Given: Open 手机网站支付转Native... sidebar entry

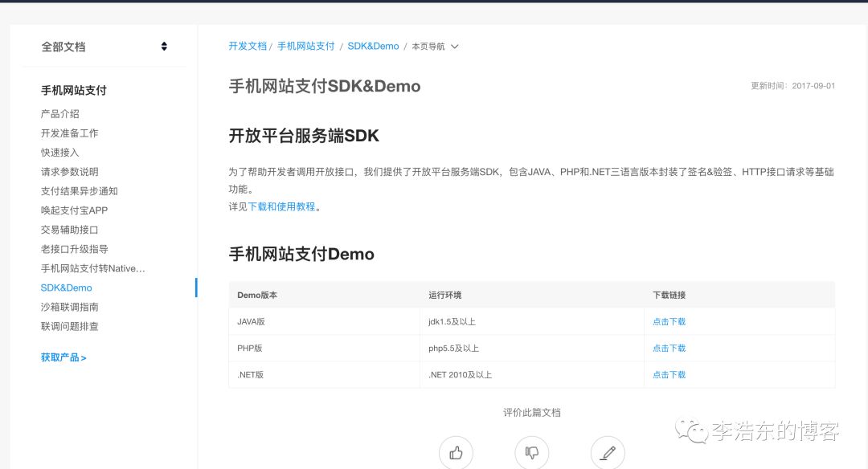Looking at the screenshot, I should 93,268.
